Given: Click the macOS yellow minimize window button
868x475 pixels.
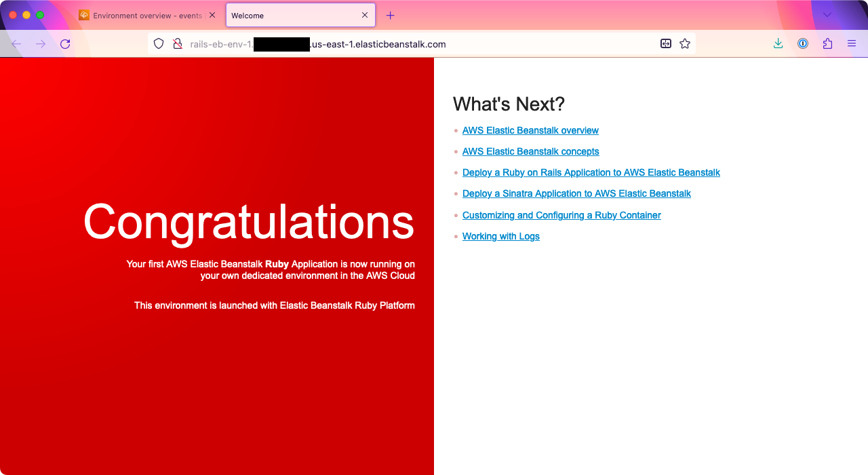Looking at the screenshot, I should click(26, 15).
